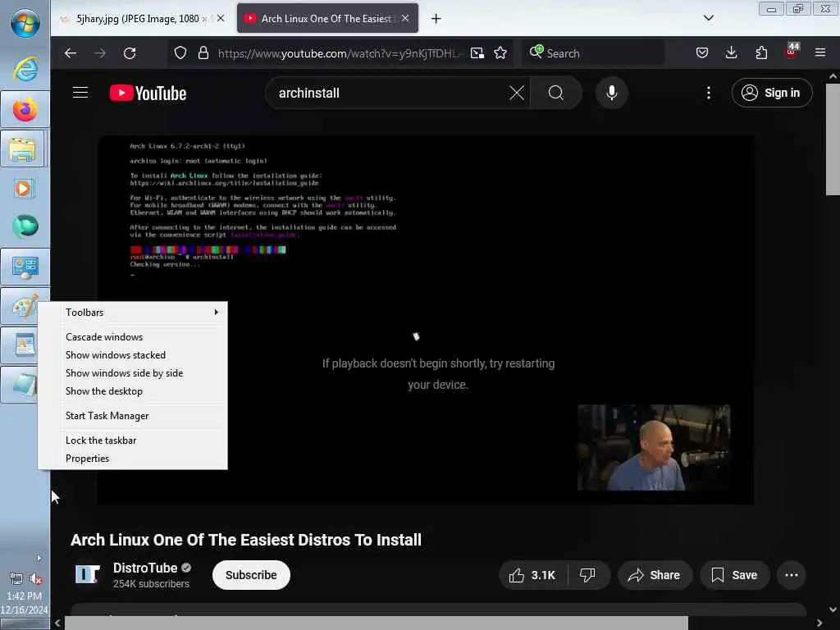Screen dimensions: 840x630
Task: Select Show the desktop
Action: [133, 391]
